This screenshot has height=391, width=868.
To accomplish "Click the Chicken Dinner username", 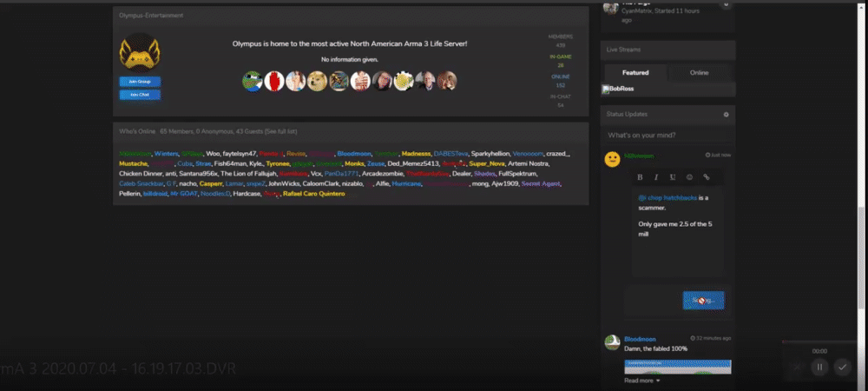I will pos(141,174).
